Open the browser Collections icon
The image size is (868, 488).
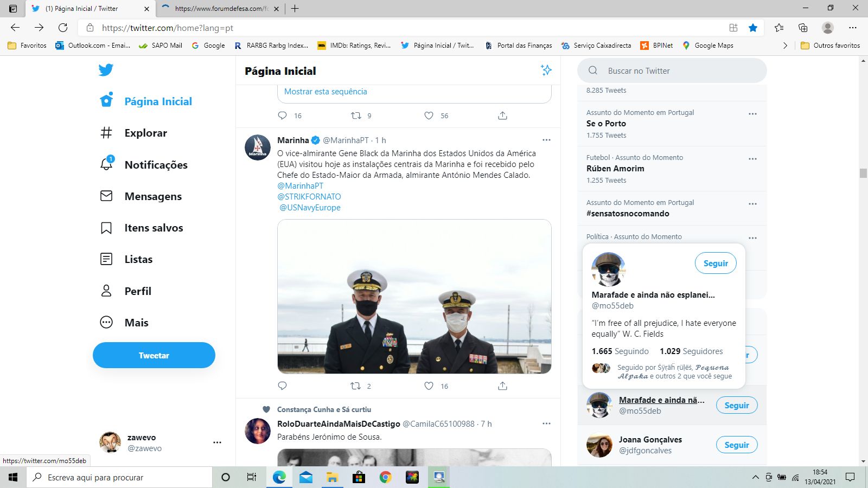[803, 28]
